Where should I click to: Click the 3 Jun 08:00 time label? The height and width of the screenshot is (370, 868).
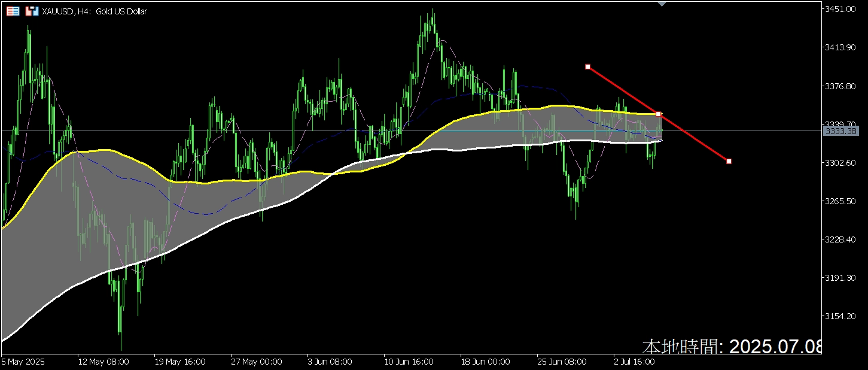tap(331, 362)
